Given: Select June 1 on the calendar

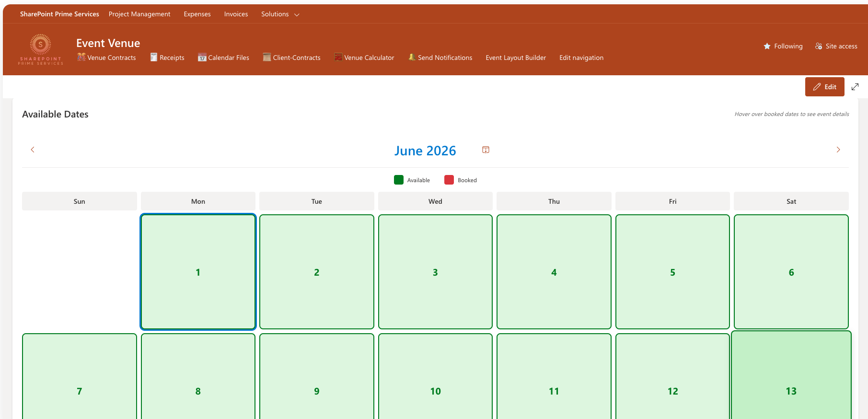Looking at the screenshot, I should pyautogui.click(x=198, y=272).
